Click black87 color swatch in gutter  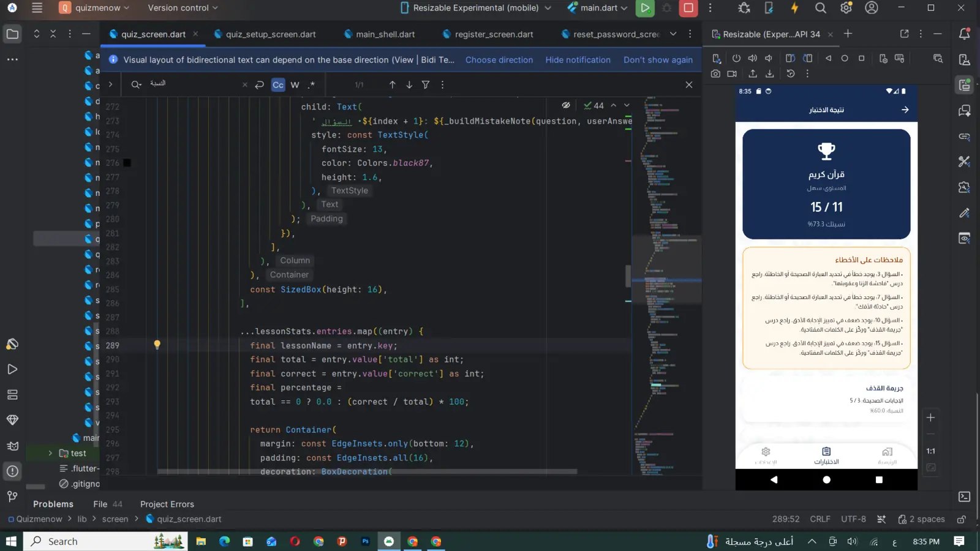pos(127,163)
